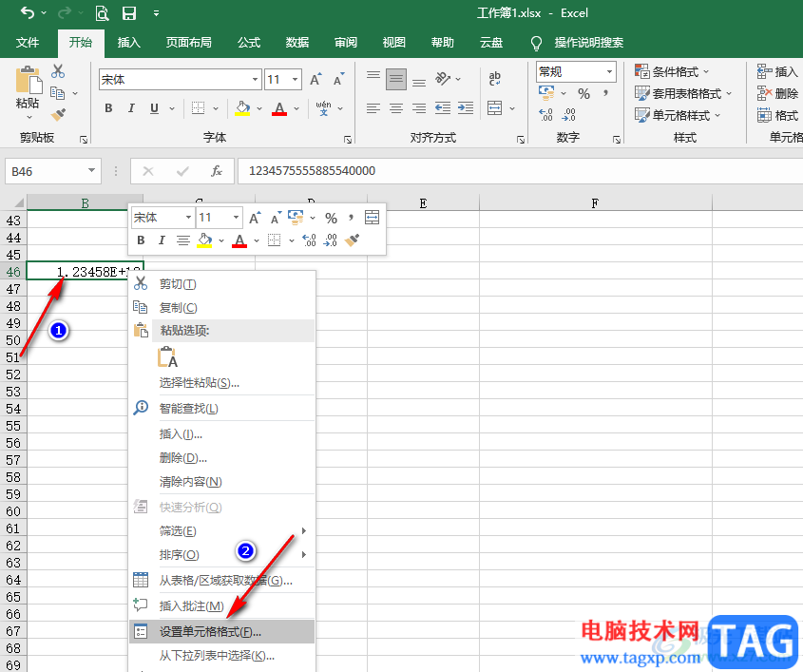This screenshot has width=803, height=672.
Task: Switch to the 公式 ribbon tab
Action: tap(249, 43)
